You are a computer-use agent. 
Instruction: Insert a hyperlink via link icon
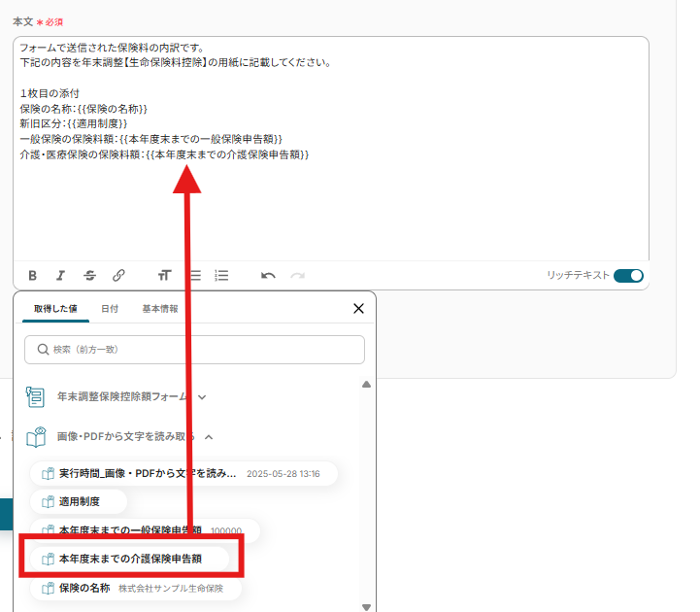118,276
